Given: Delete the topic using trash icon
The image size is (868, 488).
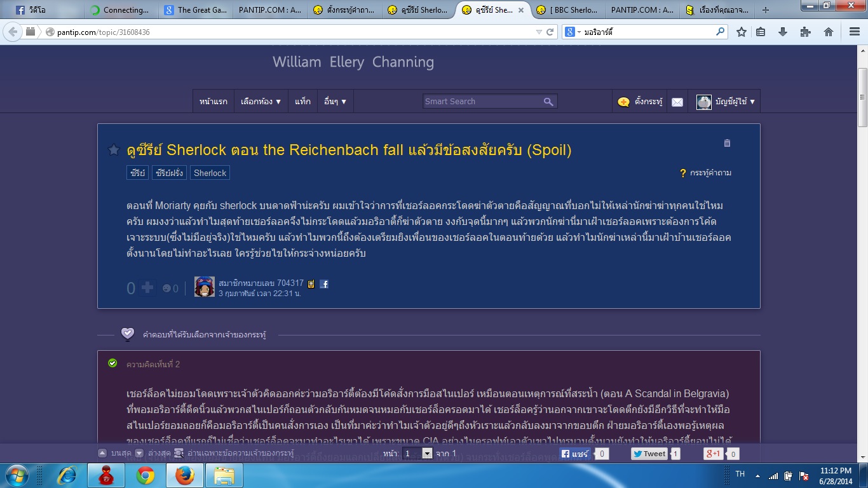Looking at the screenshot, I should pyautogui.click(x=728, y=144).
